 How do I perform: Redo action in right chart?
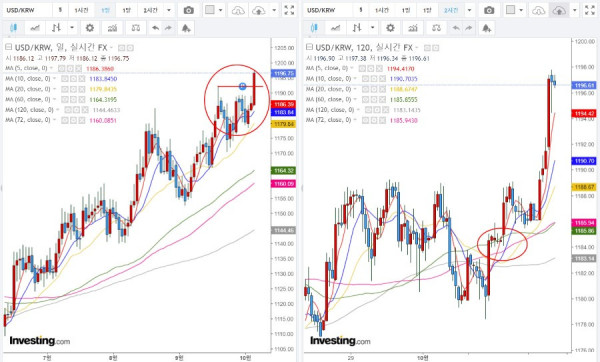[x=468, y=28]
